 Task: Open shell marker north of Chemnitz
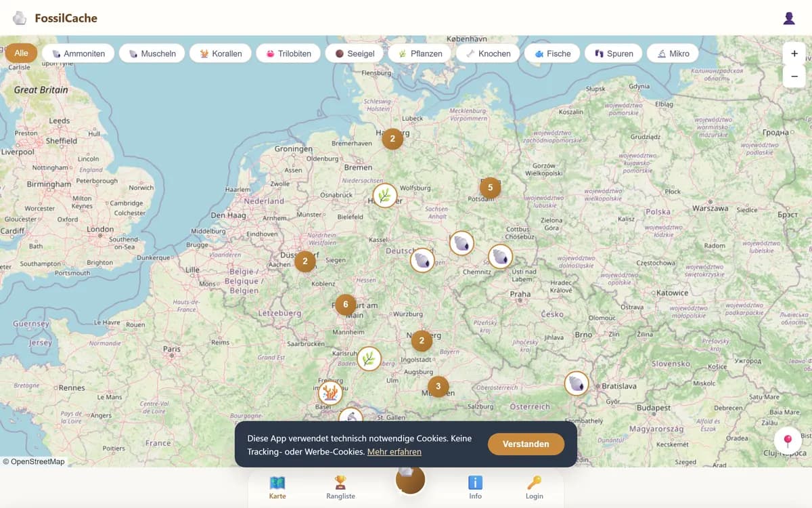pos(461,242)
